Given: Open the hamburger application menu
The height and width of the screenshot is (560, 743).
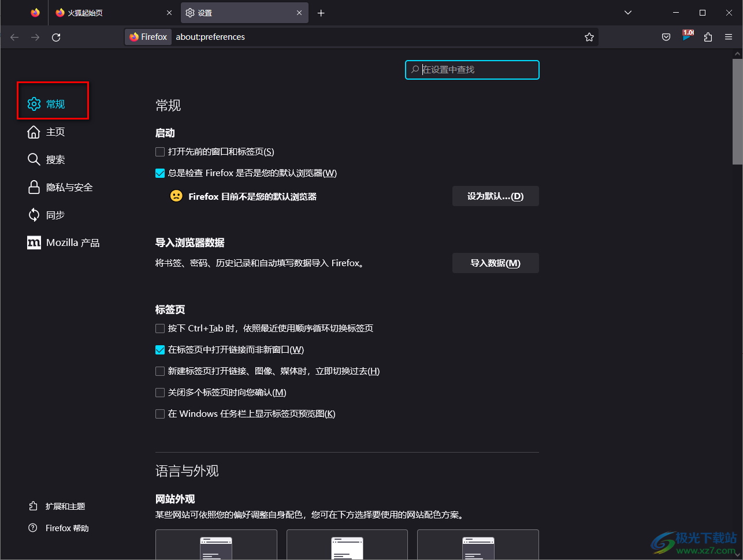Looking at the screenshot, I should [729, 37].
